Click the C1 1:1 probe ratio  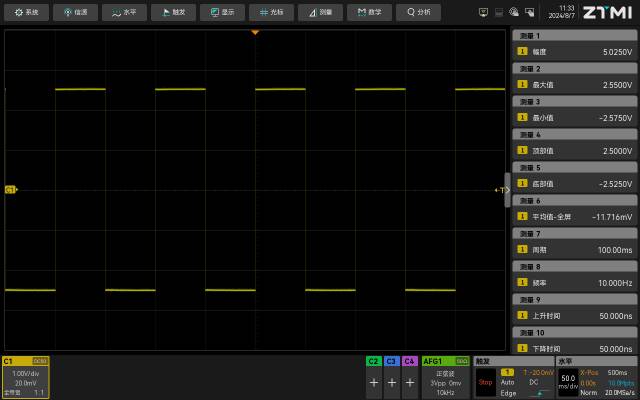[39, 393]
